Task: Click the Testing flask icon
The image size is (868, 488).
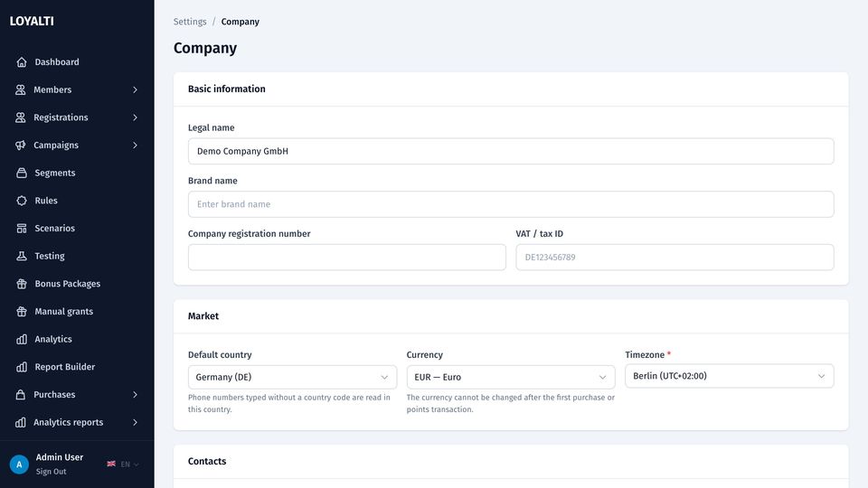Action: point(22,256)
